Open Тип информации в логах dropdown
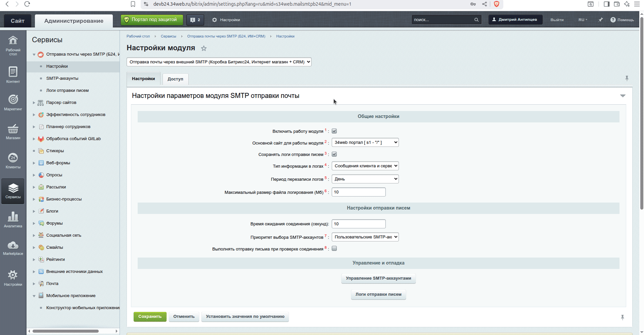Viewport: 644px width, 335px height. (x=365, y=166)
